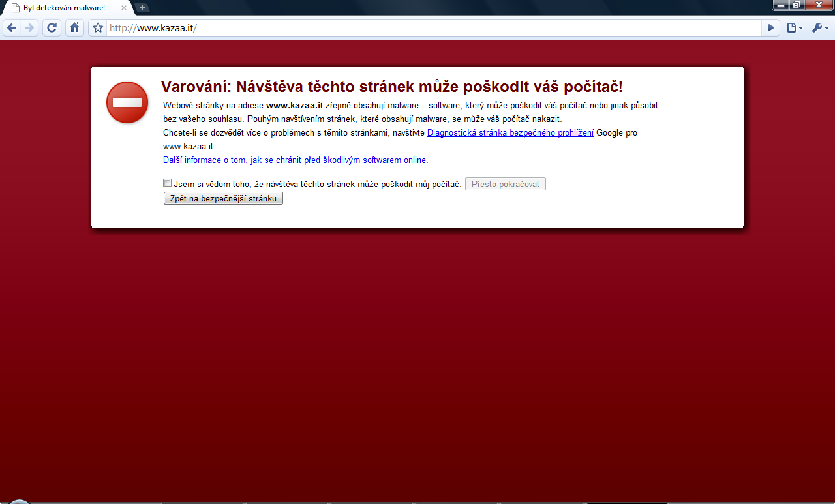Image resolution: width=835 pixels, height=504 pixels.
Task: Open the page menu icon
Action: 795,28
